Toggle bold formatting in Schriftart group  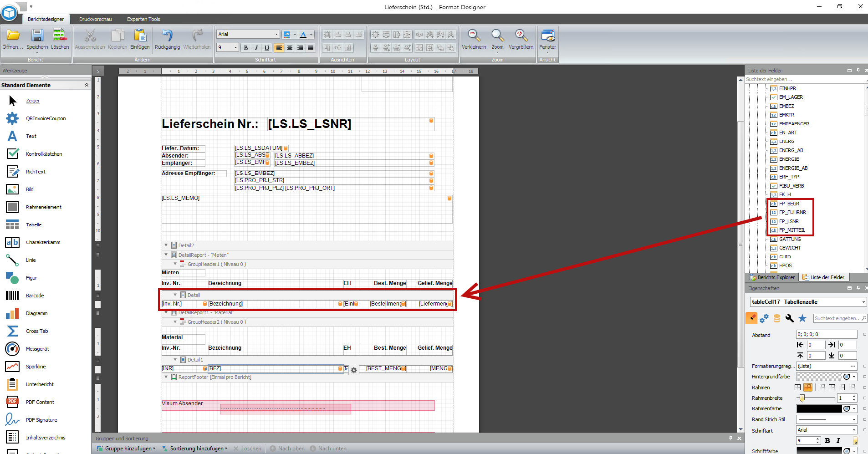246,48
